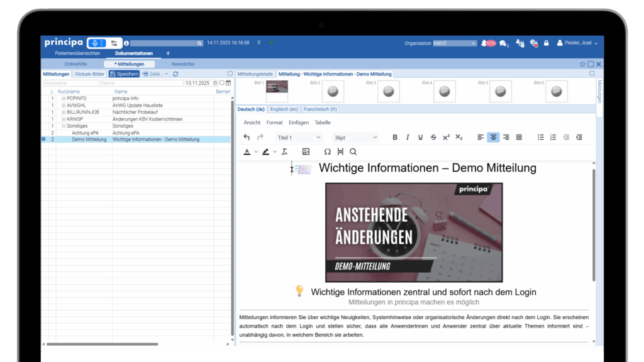Toggle bold formatting
Viewport: 644px width, 362px height.
click(x=395, y=137)
